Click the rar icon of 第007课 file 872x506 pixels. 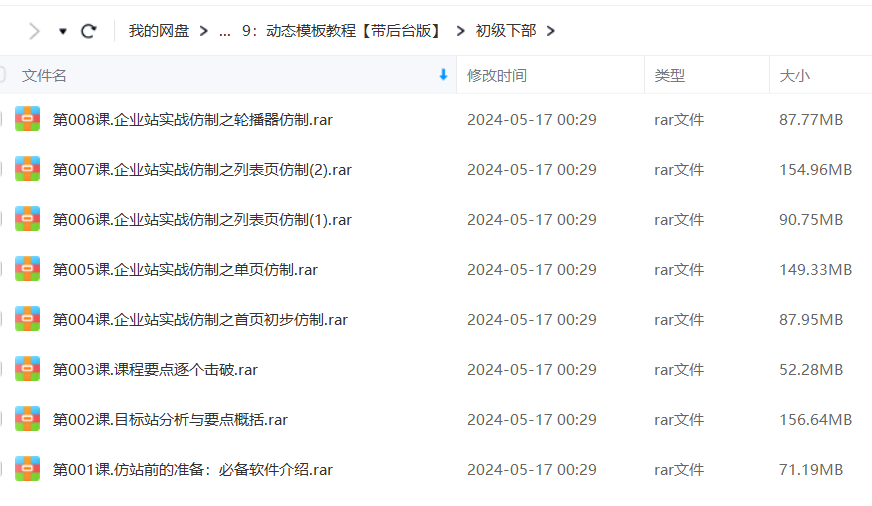(27, 169)
